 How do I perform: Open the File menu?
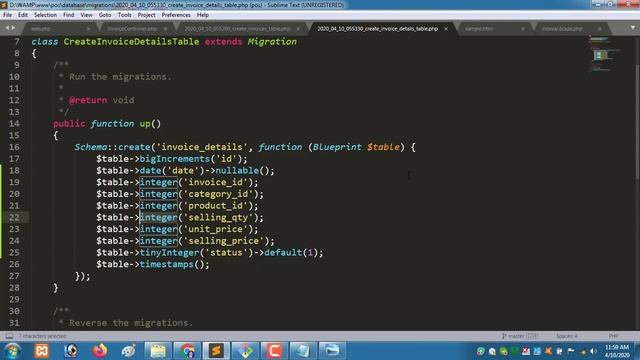click(7, 15)
